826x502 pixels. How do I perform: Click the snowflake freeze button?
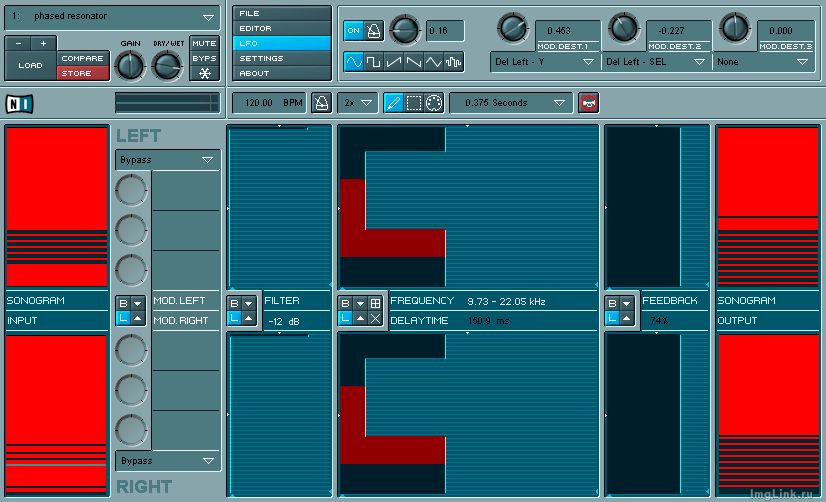[204, 73]
